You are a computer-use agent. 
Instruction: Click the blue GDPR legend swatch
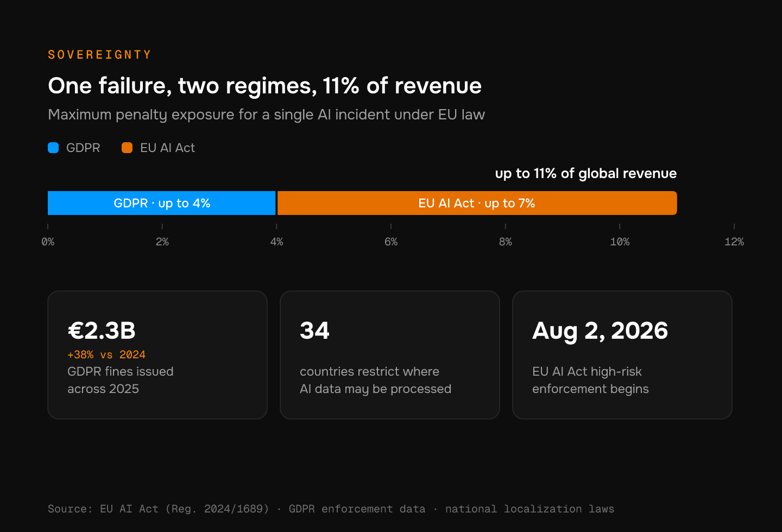pyautogui.click(x=53, y=148)
